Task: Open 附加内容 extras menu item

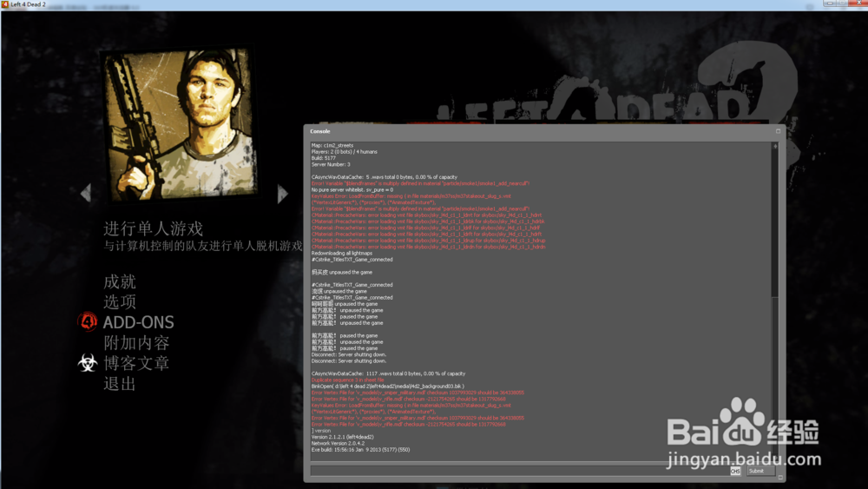Action: click(136, 343)
